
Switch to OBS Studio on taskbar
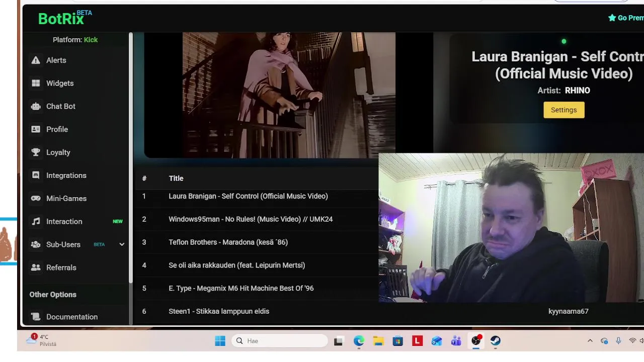[x=476, y=341]
